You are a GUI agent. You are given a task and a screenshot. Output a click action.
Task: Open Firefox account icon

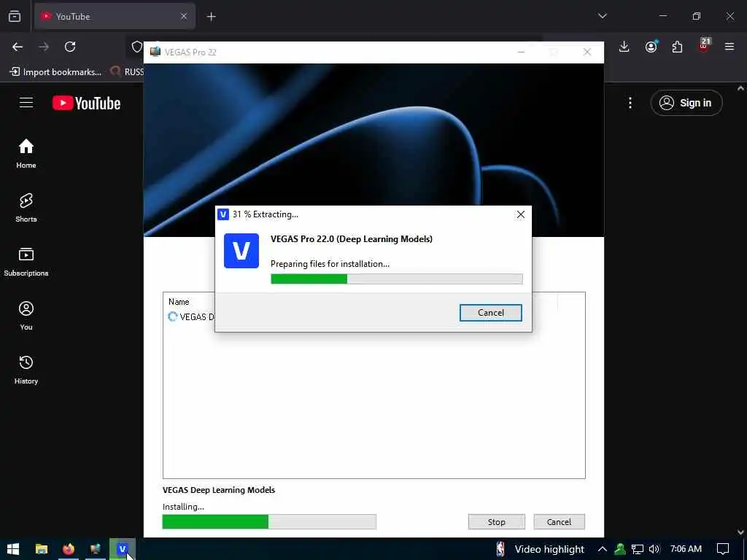[651, 47]
